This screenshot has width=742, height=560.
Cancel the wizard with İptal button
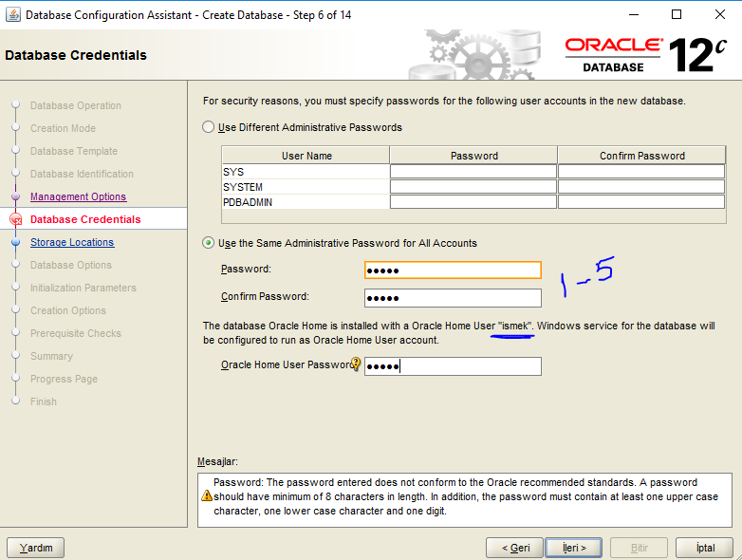[705, 548]
